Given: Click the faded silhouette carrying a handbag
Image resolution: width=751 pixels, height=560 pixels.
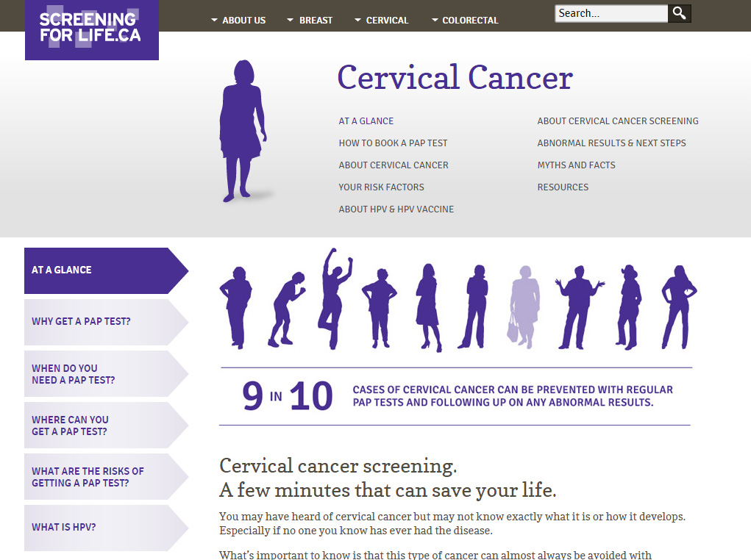Looking at the screenshot, I should click(524, 306).
